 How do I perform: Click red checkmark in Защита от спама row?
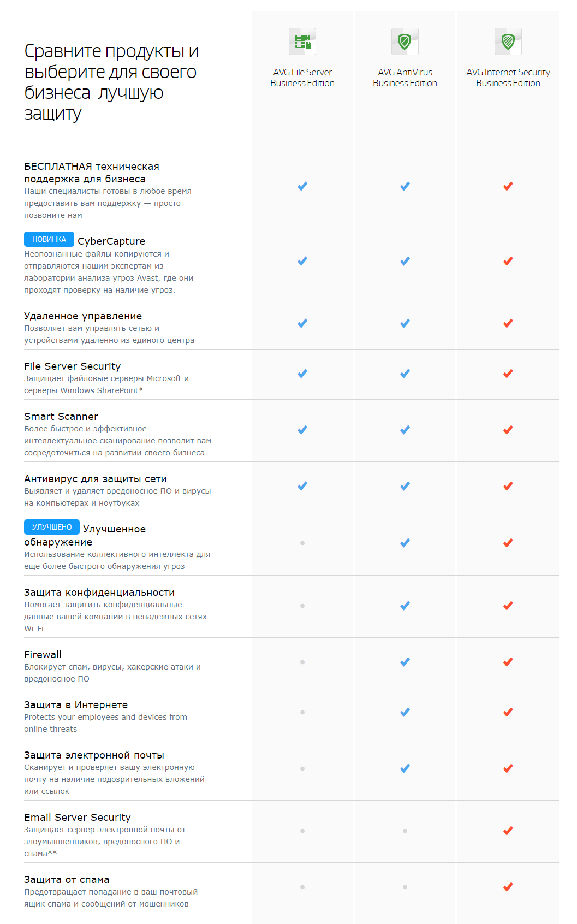tap(508, 887)
